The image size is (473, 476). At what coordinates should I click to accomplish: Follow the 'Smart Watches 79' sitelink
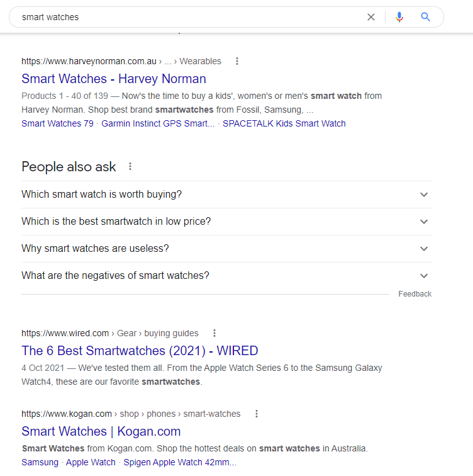click(x=57, y=123)
